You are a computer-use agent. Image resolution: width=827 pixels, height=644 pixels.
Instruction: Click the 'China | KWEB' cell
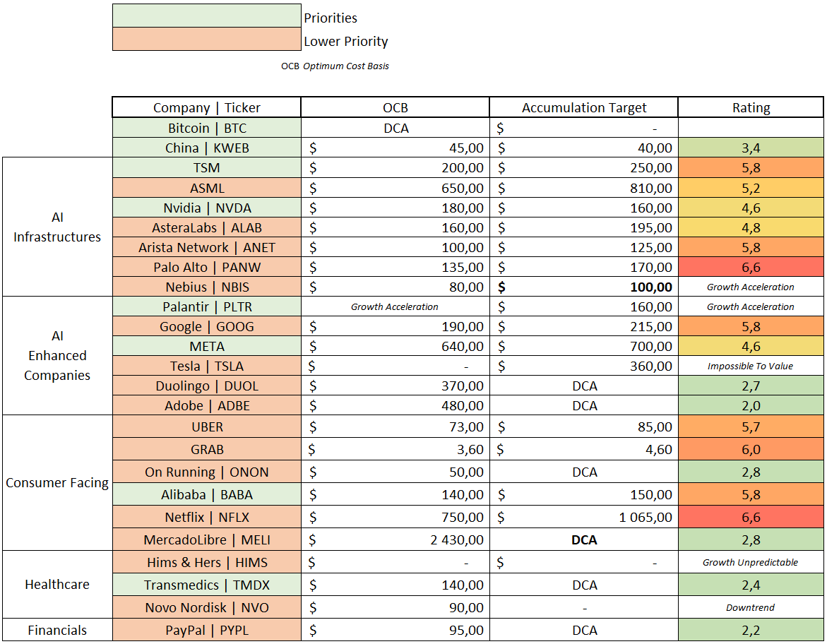coord(207,148)
